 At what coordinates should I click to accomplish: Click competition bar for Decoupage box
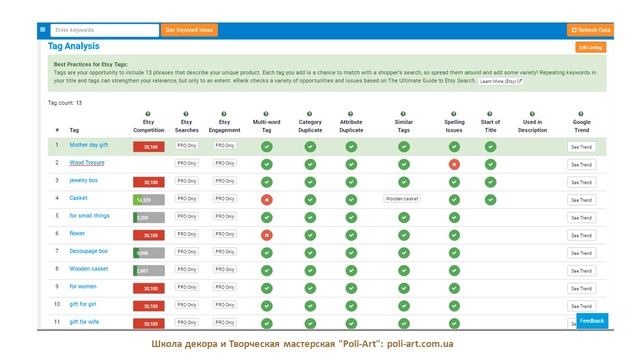[149, 253]
